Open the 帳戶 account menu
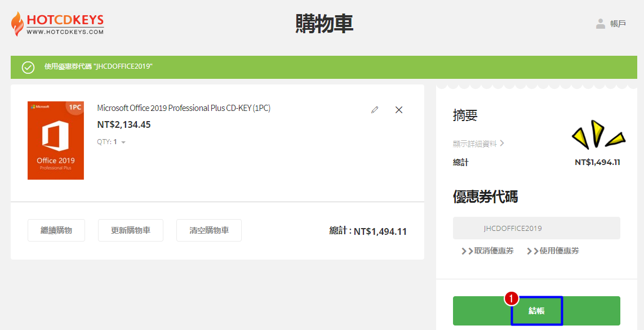 click(611, 24)
